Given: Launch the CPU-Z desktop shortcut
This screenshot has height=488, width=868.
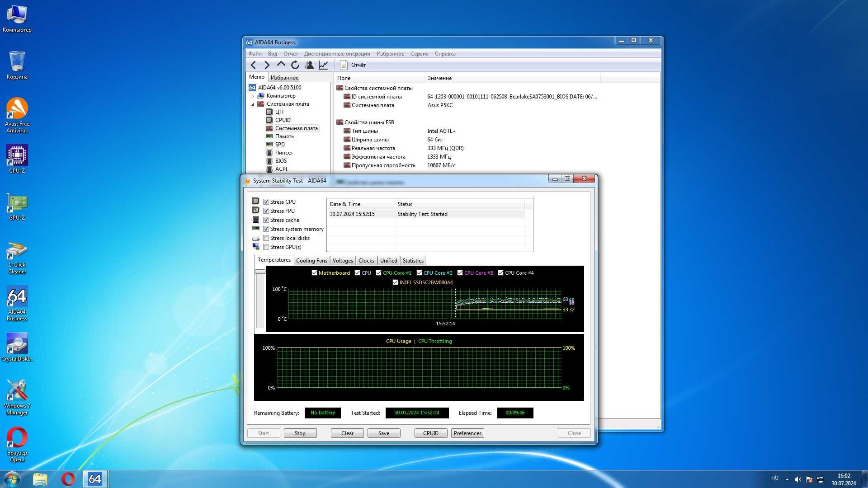Looking at the screenshot, I should tap(17, 159).
